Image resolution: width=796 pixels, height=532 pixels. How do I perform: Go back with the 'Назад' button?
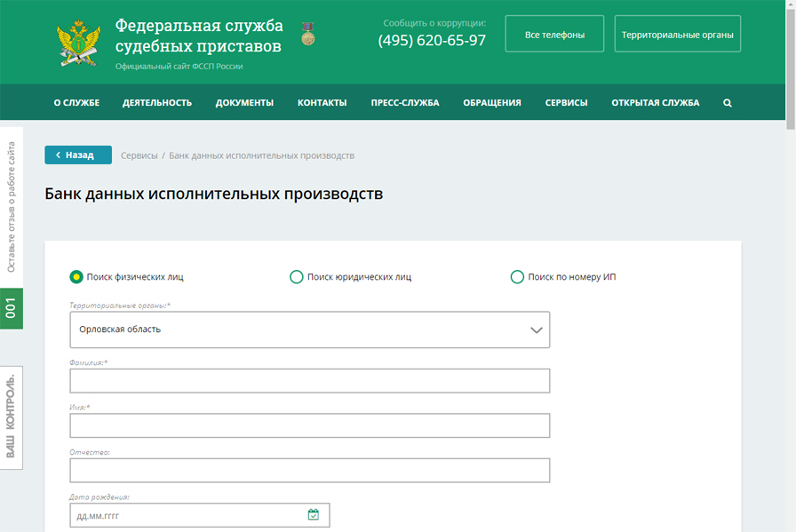click(78, 155)
